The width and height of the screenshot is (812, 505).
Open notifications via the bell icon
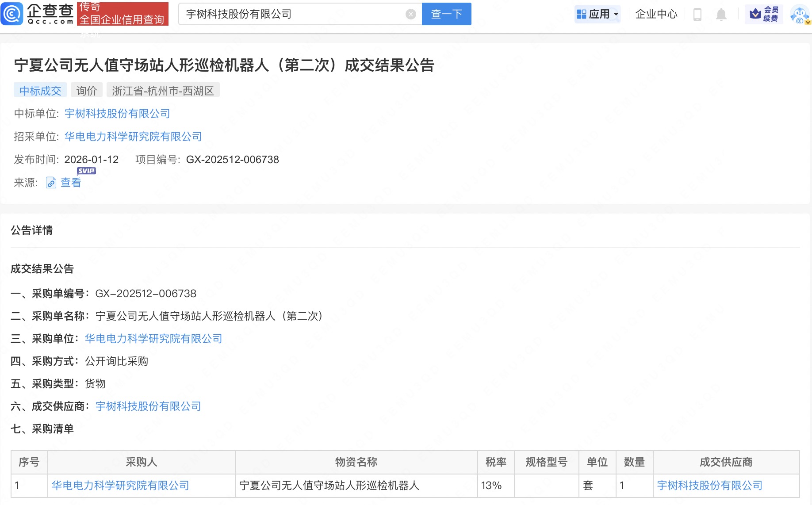pos(721,14)
